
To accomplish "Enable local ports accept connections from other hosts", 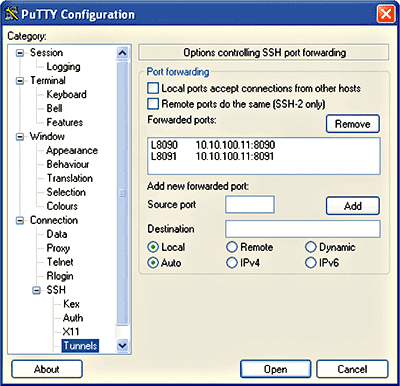I will click(153, 88).
